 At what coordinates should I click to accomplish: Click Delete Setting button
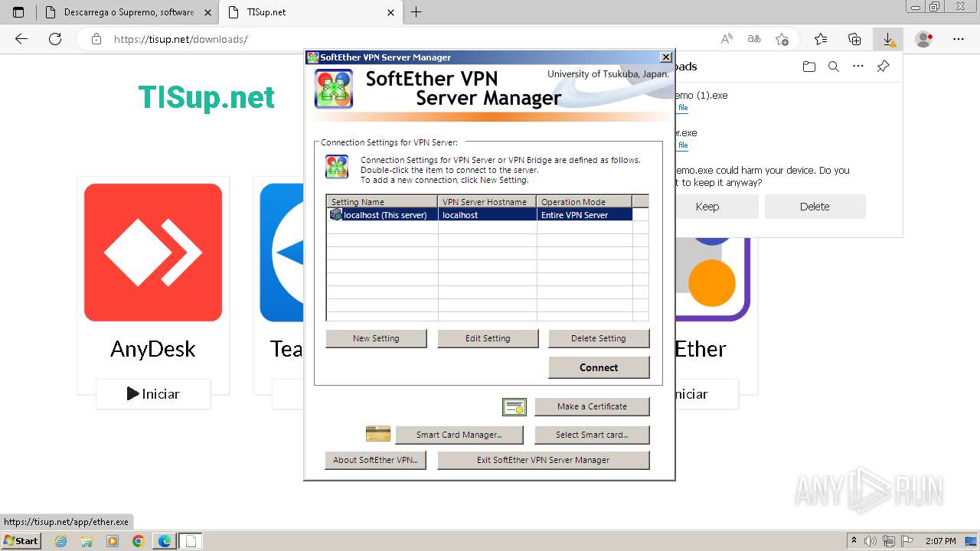[x=599, y=338]
